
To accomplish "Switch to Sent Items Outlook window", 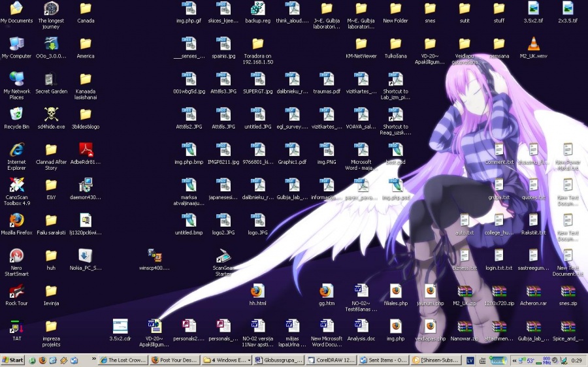I will pyautogui.click(x=382, y=360).
